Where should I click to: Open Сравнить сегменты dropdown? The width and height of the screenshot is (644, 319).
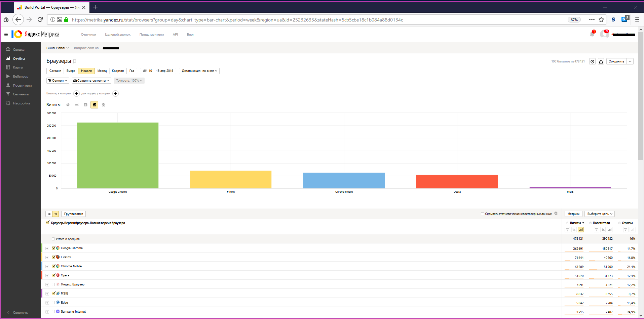(91, 81)
